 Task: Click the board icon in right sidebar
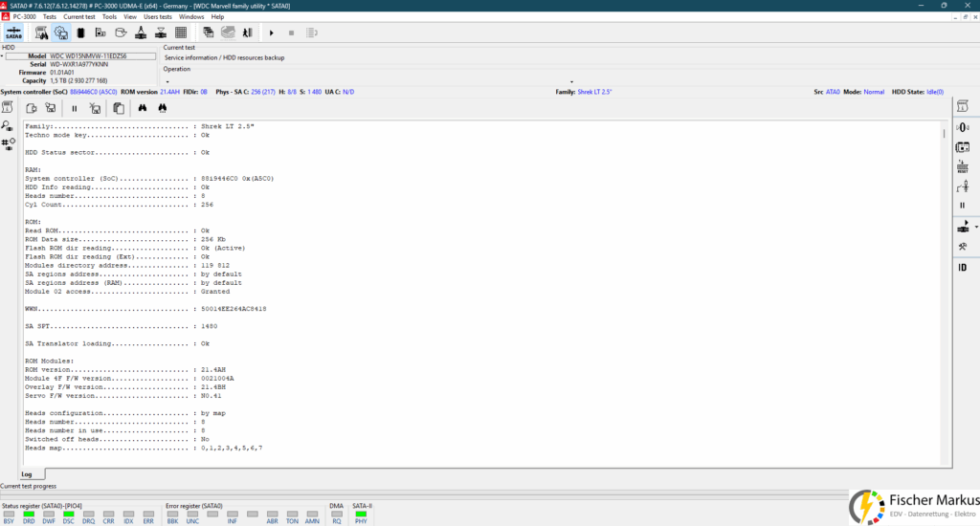click(x=963, y=147)
